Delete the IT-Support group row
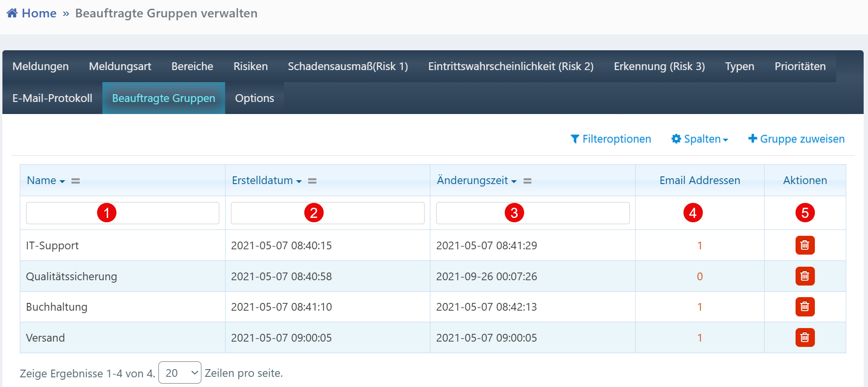 point(805,245)
